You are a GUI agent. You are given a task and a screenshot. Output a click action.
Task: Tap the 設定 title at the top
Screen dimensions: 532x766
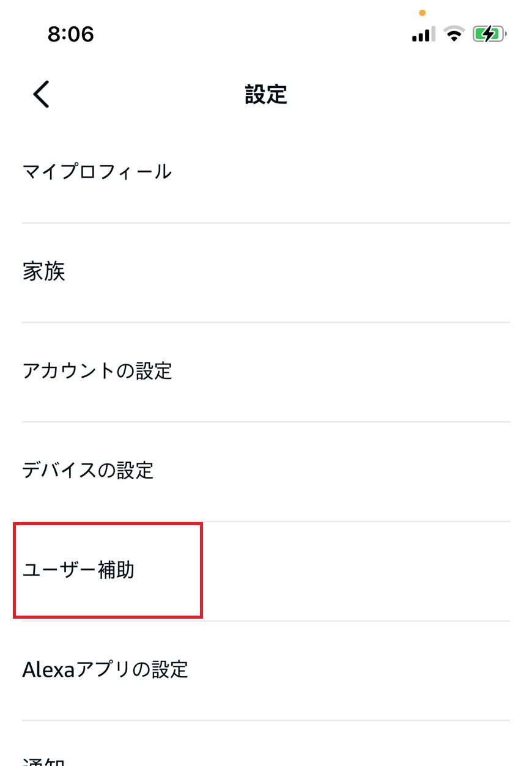pyautogui.click(x=265, y=95)
